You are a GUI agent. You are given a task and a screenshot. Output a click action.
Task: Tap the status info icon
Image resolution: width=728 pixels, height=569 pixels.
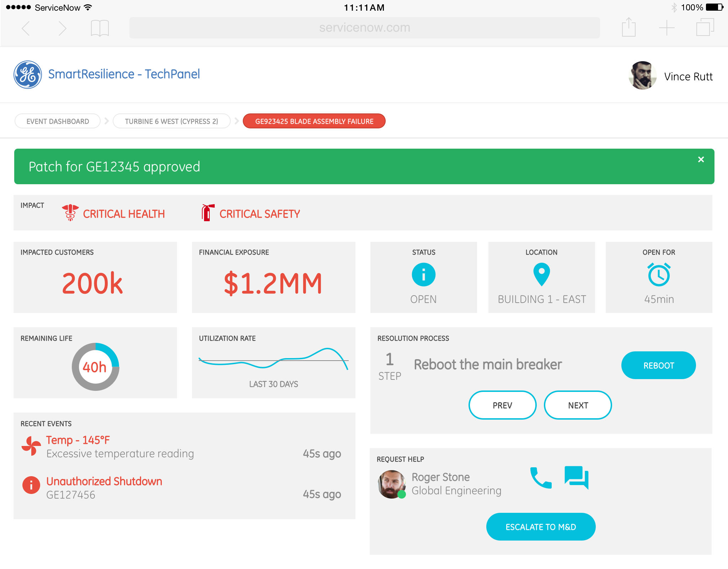pos(423,275)
